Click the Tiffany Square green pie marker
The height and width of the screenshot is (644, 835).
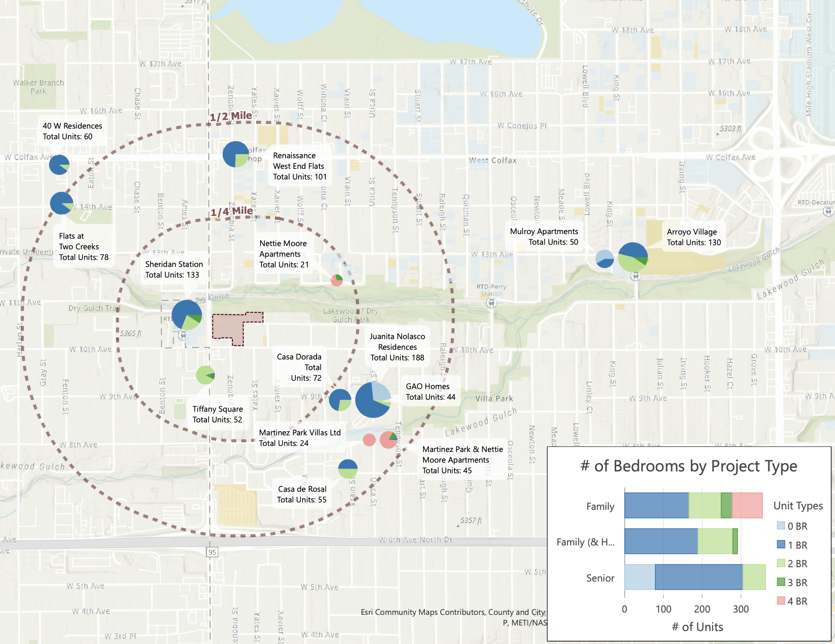[x=205, y=375]
